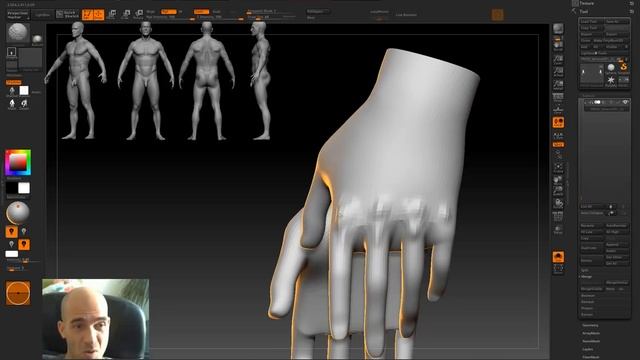Viewport: 640px width, 360px height.
Task: Toggle the PolyF polyframe icon
Action: 558,216
